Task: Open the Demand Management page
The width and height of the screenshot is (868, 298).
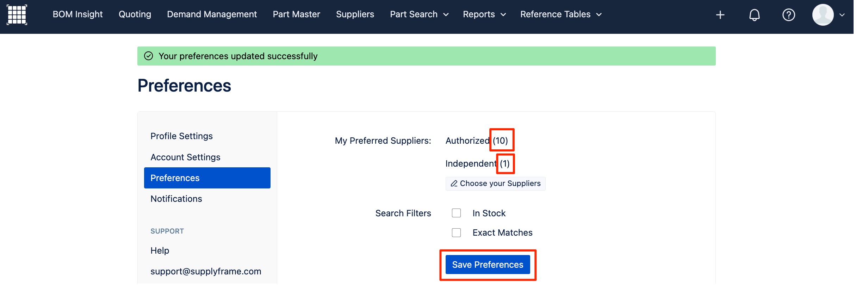Action: tap(212, 14)
